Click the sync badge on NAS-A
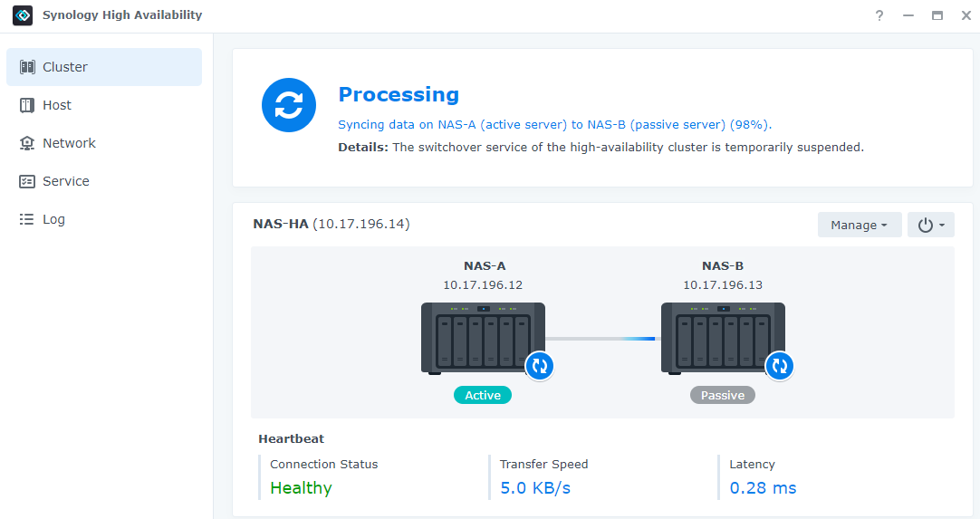This screenshot has height=519, width=980. 540,366
